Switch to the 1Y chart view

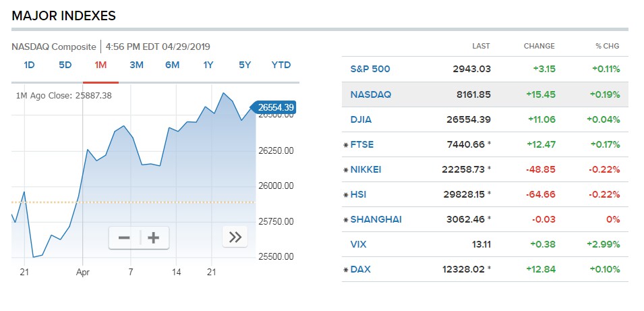[208, 65]
